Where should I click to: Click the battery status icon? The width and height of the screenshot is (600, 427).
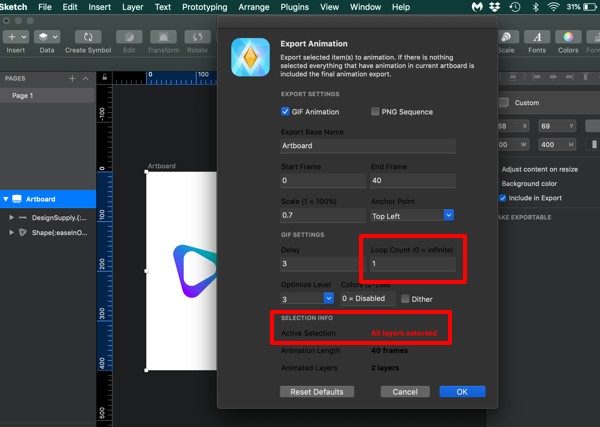click(x=591, y=7)
